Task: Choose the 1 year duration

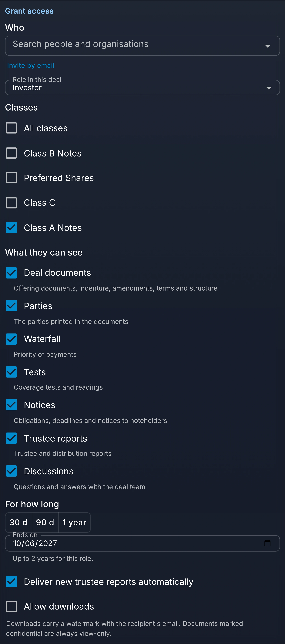Action: (74, 522)
